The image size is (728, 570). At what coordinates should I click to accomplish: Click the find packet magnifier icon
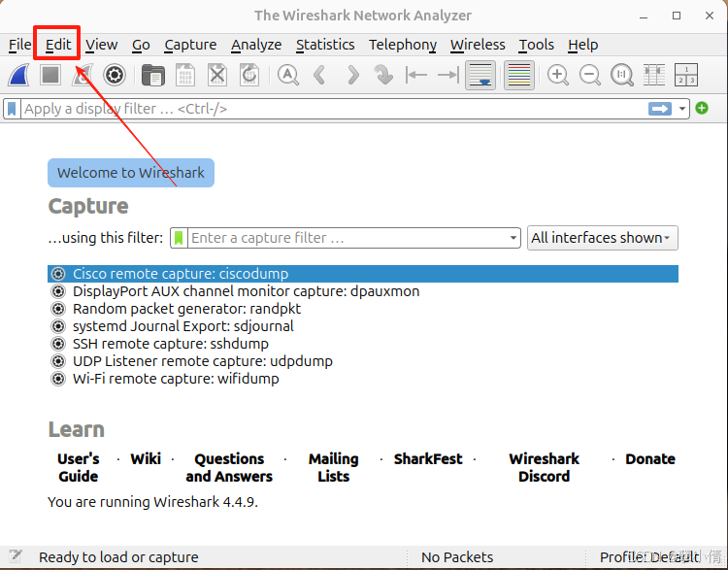(x=288, y=75)
